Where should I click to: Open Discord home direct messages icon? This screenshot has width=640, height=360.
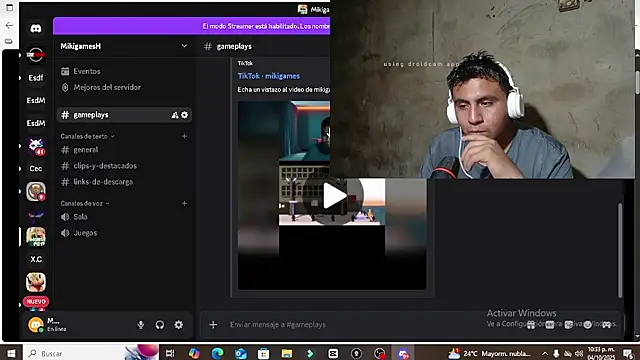coord(36,28)
